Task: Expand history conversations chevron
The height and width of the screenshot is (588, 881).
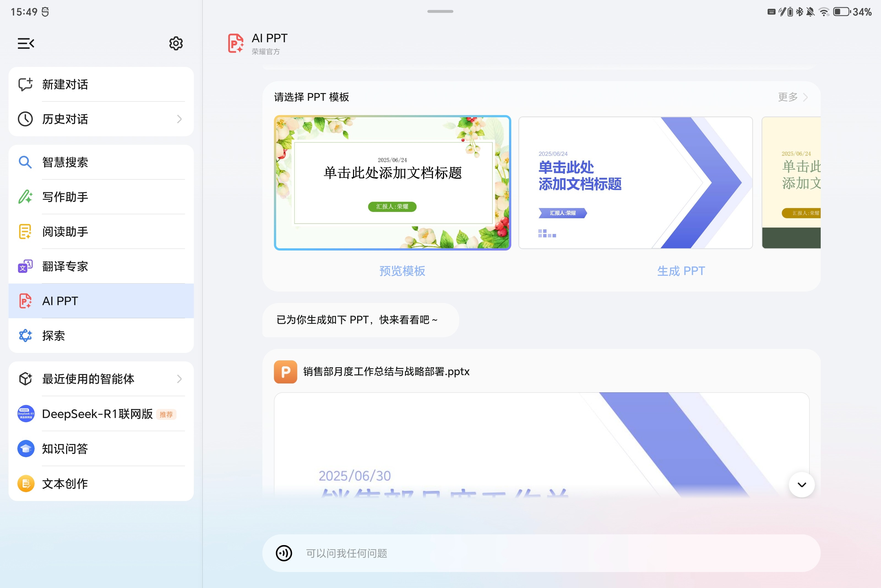Action: (x=179, y=119)
